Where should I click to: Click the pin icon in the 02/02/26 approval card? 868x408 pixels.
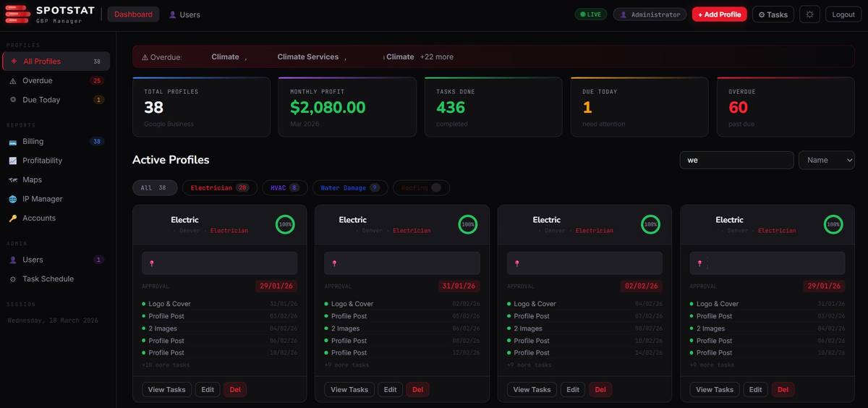[x=516, y=263]
